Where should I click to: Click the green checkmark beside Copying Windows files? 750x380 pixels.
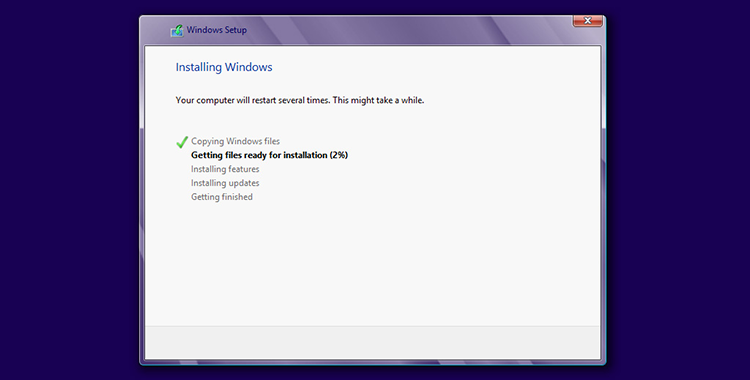[x=182, y=142]
